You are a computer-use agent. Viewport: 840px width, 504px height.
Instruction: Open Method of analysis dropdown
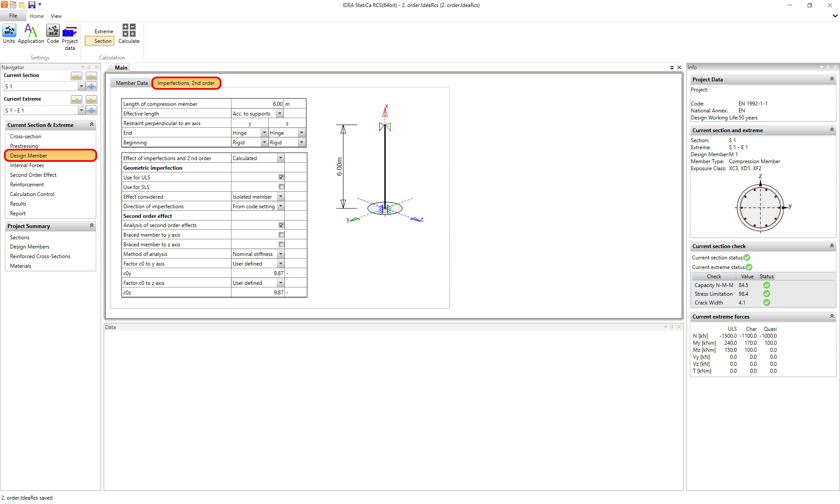coord(280,254)
